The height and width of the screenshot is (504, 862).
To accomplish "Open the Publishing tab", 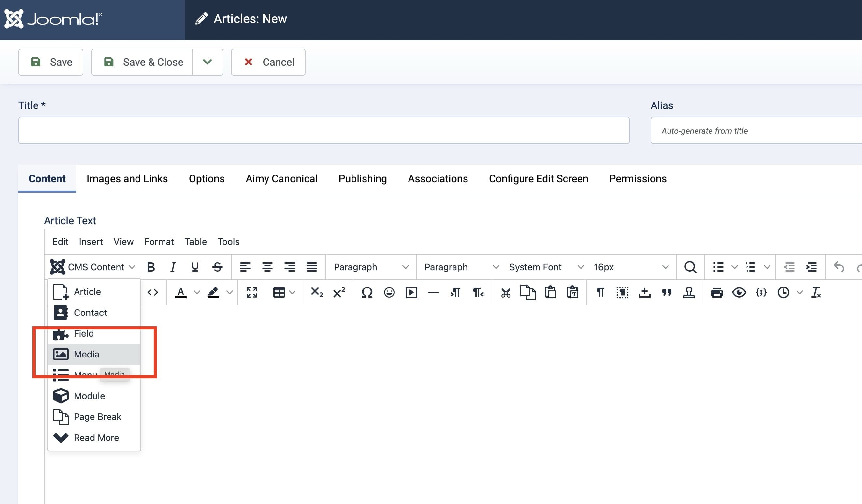I will (363, 179).
